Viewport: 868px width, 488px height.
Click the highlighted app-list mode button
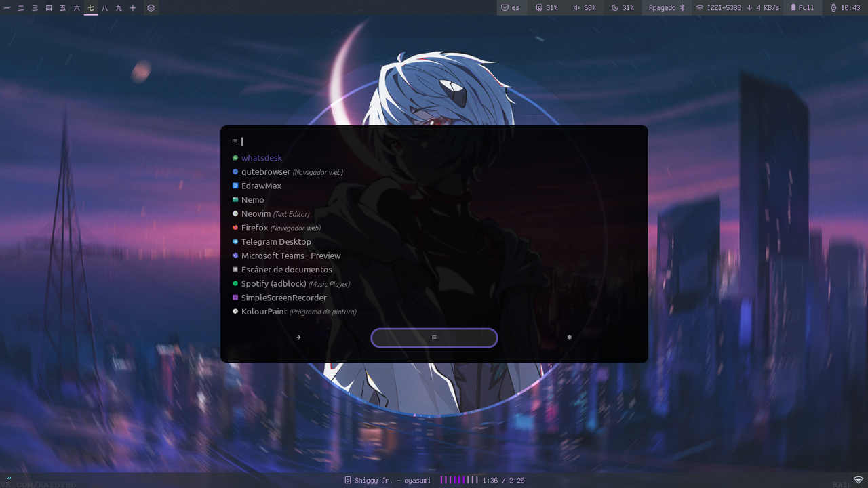(x=434, y=338)
